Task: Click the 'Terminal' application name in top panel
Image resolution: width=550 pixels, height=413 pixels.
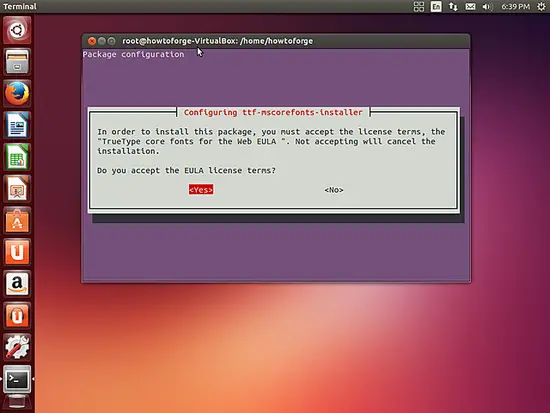Action: [20, 7]
